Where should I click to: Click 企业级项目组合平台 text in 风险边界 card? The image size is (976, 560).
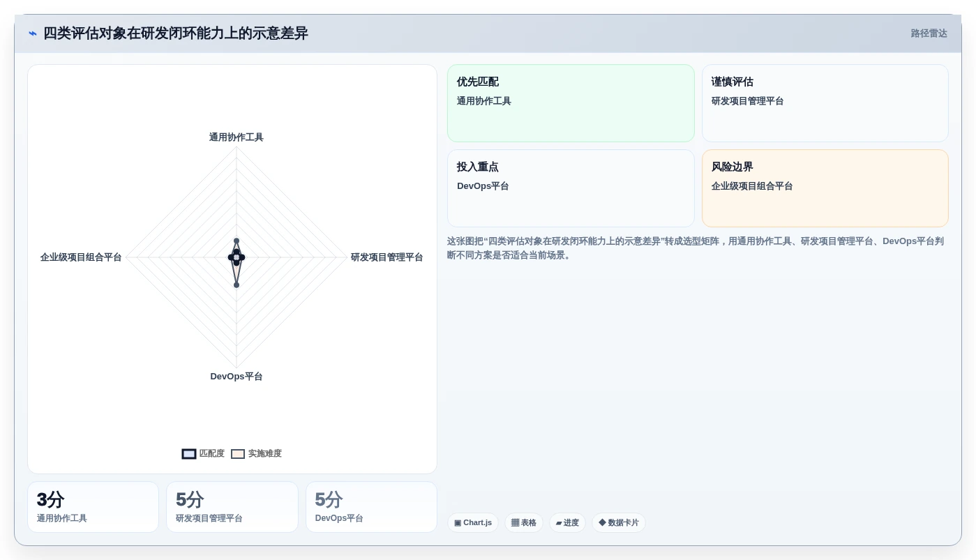tap(752, 186)
